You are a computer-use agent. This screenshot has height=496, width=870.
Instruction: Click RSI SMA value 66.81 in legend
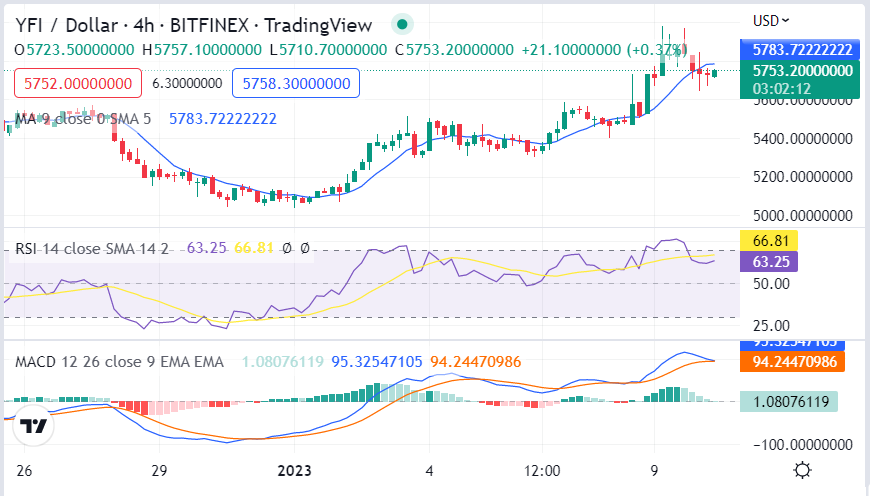(254, 247)
